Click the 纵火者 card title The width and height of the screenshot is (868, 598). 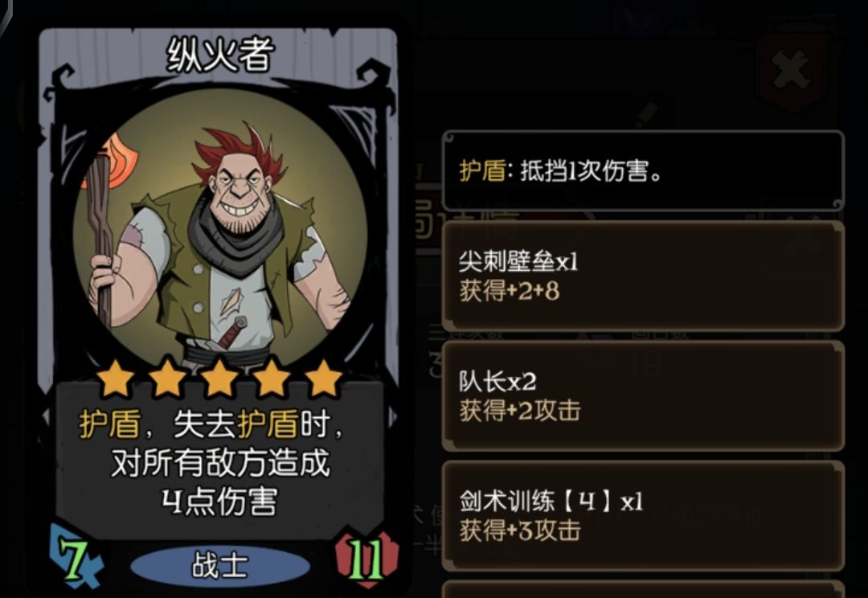pos(220,55)
